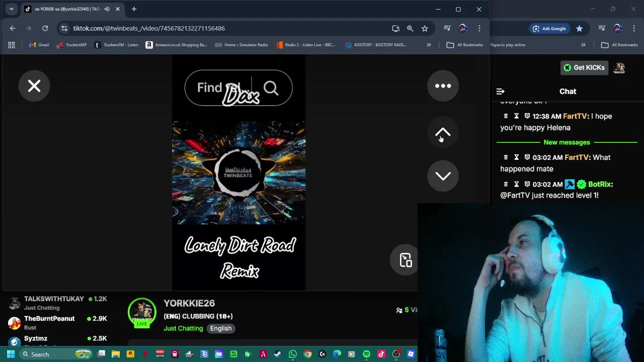Click the search magnifier in Find field
The width and height of the screenshot is (644, 362).
pyautogui.click(x=271, y=88)
